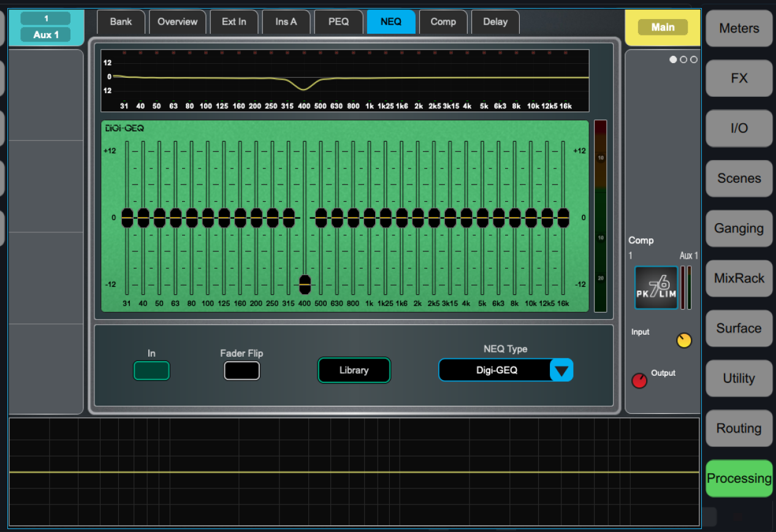Screen dimensions: 776x532
Task: Click the 16k GEQ fader
Action: tap(563, 218)
